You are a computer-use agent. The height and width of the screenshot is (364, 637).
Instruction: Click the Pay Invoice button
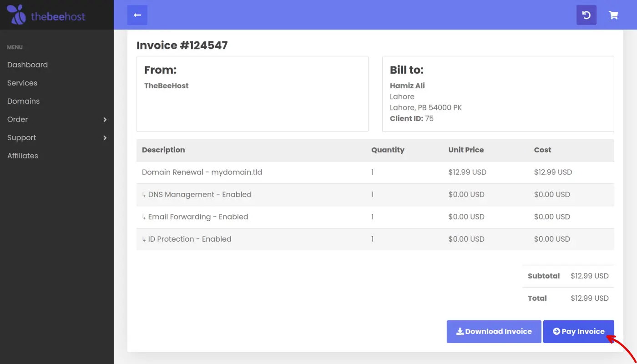578,332
